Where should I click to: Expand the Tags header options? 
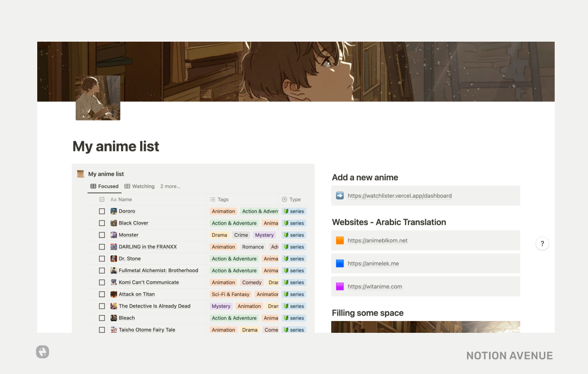click(x=223, y=199)
